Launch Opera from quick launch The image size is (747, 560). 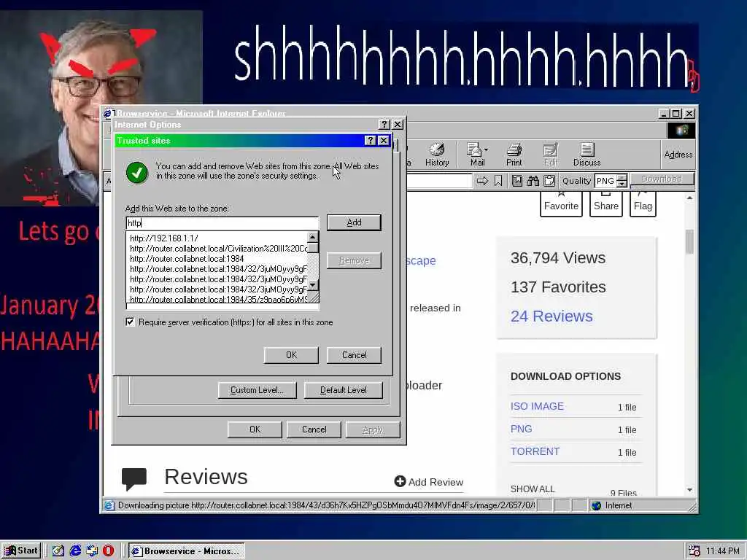point(108,551)
